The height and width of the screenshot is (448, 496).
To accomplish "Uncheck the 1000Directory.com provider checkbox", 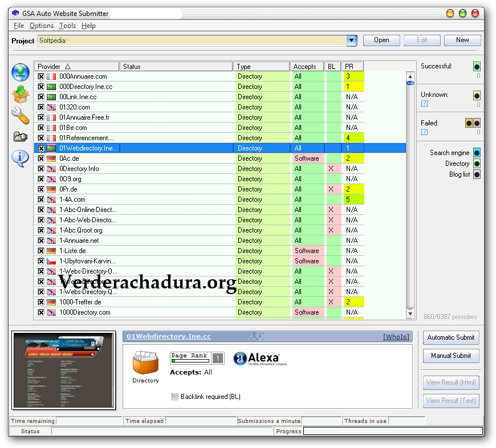I will [41, 312].
